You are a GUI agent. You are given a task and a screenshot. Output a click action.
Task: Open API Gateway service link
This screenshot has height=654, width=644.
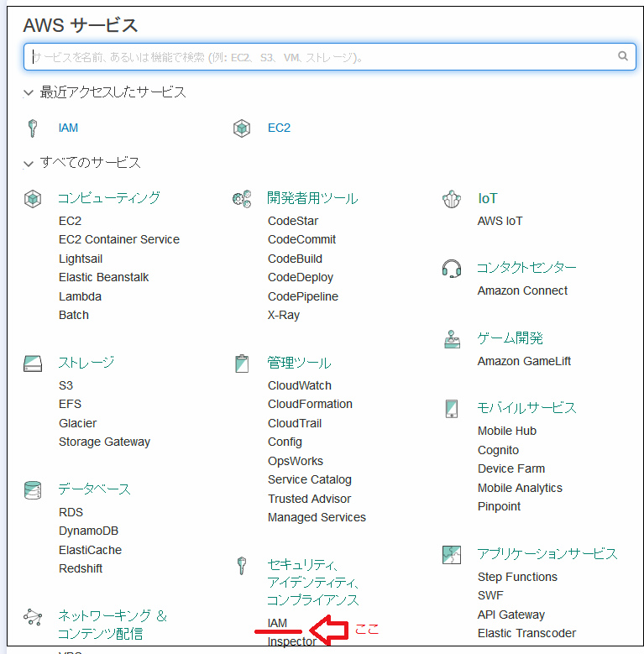(x=510, y=615)
